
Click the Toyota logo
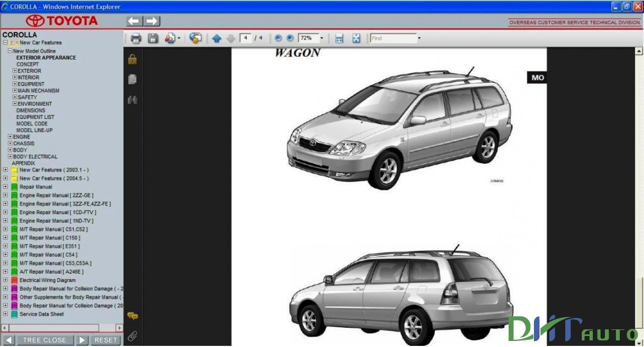[62, 20]
